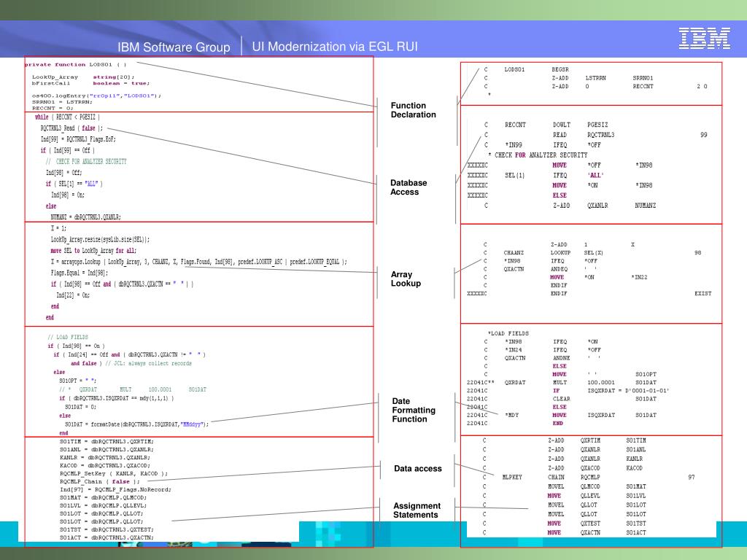Click the 'private function LODS01 ( )' line
This screenshot has height=560, width=747.
[76, 64]
